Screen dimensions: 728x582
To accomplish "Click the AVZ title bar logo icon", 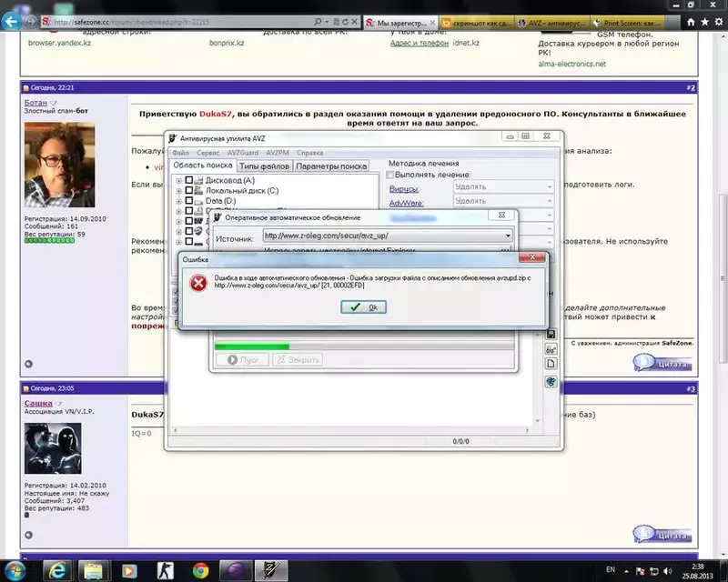I will point(172,138).
